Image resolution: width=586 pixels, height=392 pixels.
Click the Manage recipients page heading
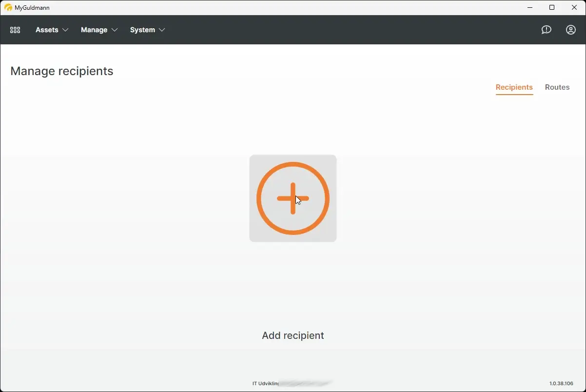62,71
